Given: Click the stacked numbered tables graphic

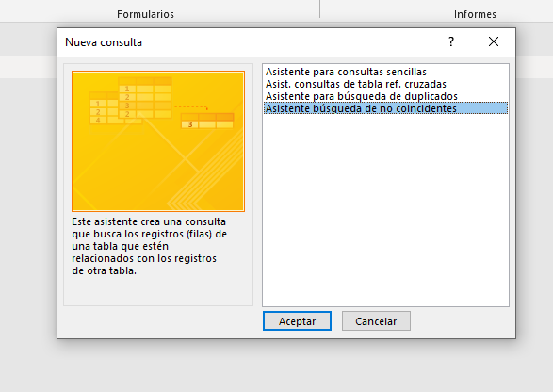Looking at the screenshot, I should pyautogui.click(x=130, y=101).
